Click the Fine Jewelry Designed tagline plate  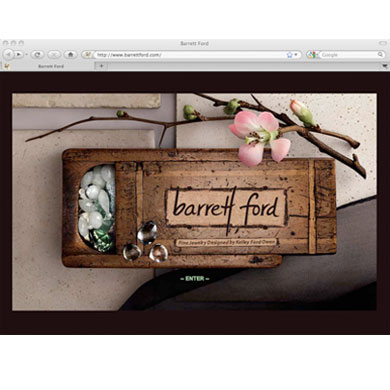(226, 242)
